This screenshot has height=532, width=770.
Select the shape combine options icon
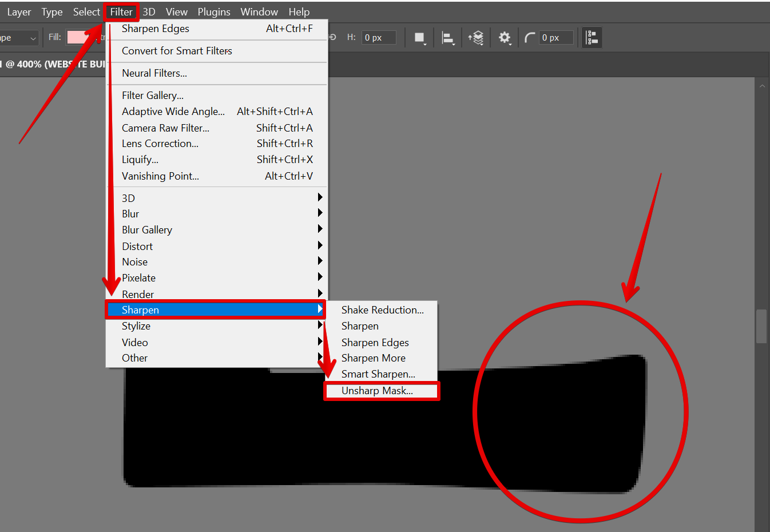pyautogui.click(x=419, y=37)
